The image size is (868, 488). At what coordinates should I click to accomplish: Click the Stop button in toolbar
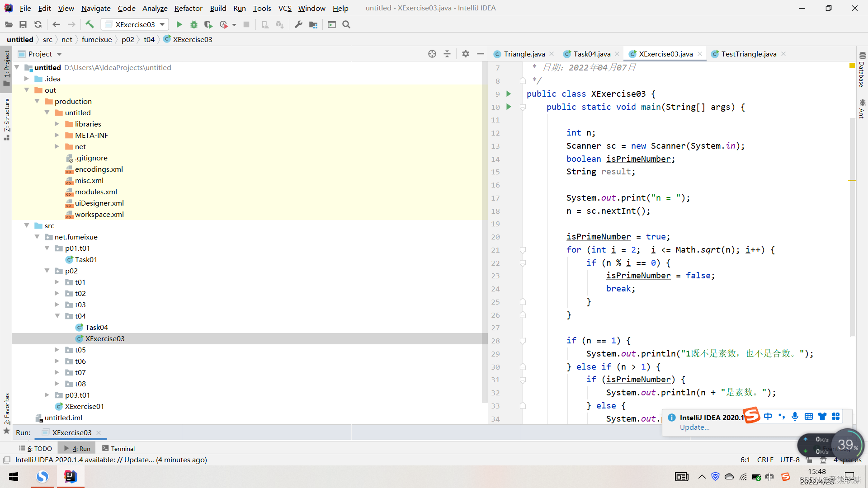point(246,24)
